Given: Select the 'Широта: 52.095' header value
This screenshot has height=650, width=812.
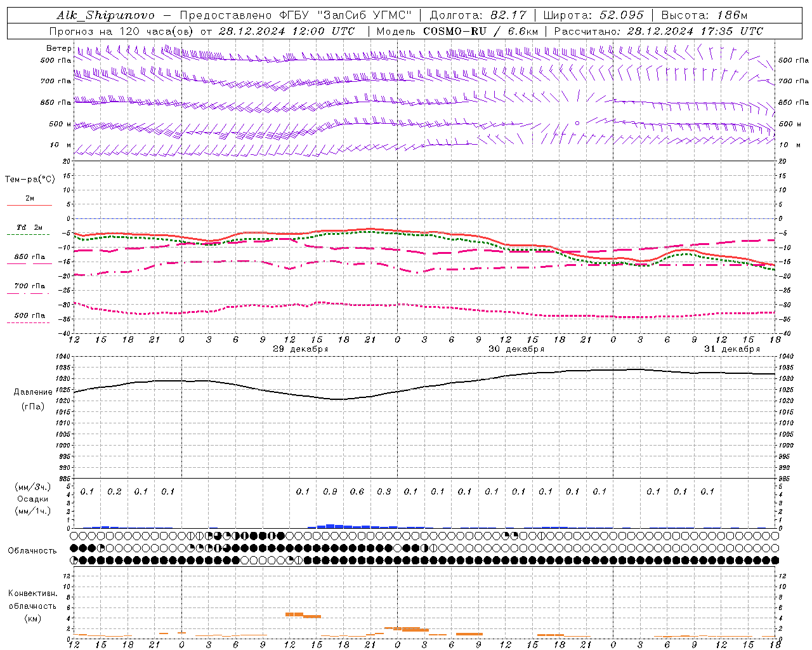Looking at the screenshot, I should coord(593,15).
